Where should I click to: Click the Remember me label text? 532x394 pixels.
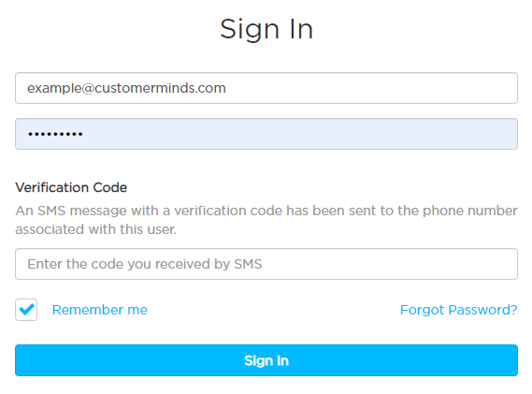pyautogui.click(x=100, y=310)
